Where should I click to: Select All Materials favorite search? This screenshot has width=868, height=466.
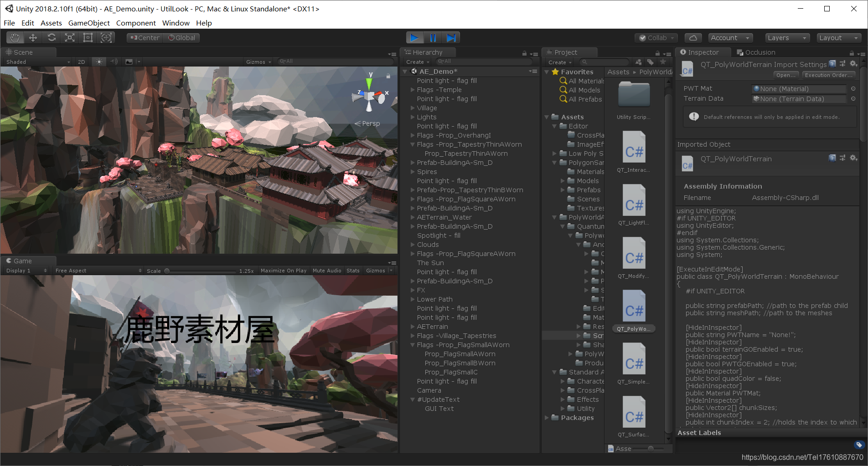coord(582,81)
